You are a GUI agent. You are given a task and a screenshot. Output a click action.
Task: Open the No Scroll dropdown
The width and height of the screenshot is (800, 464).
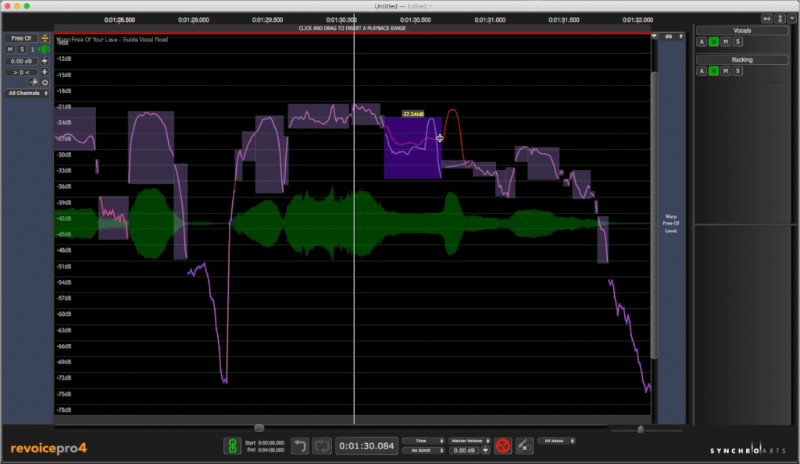click(423, 450)
